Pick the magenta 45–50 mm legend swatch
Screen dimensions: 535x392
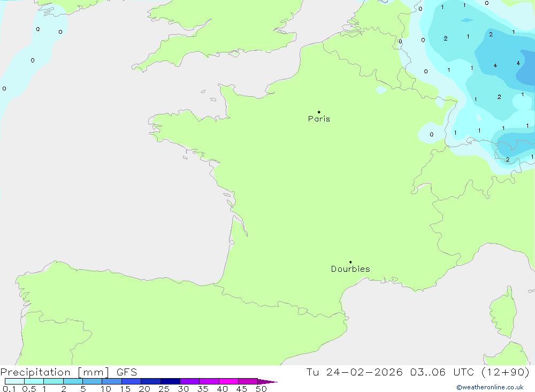(x=248, y=381)
